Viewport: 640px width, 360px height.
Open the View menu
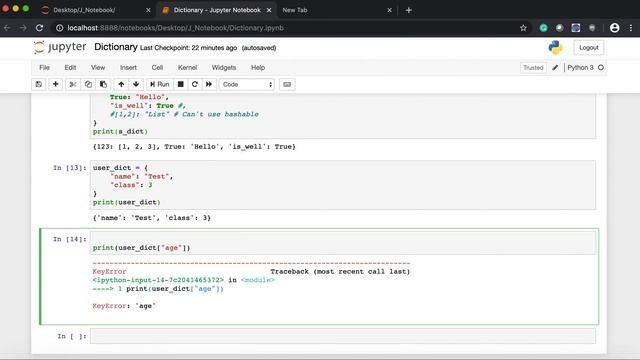(98, 67)
